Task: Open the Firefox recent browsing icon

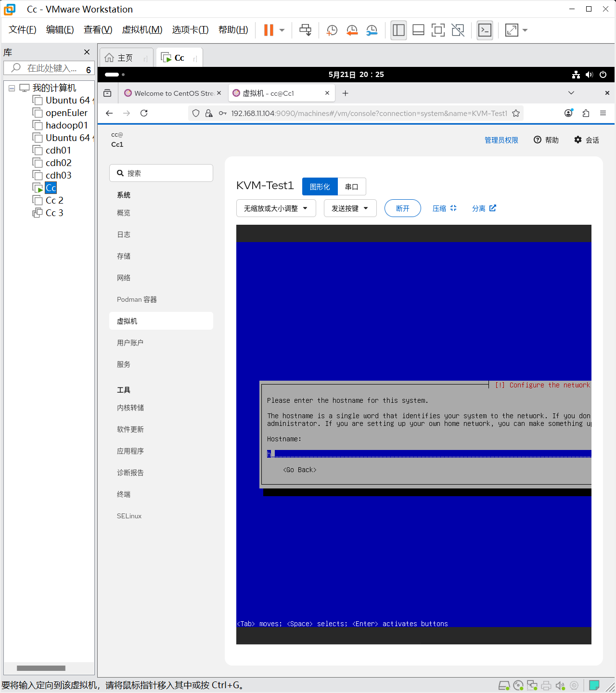Action: pyautogui.click(x=107, y=93)
